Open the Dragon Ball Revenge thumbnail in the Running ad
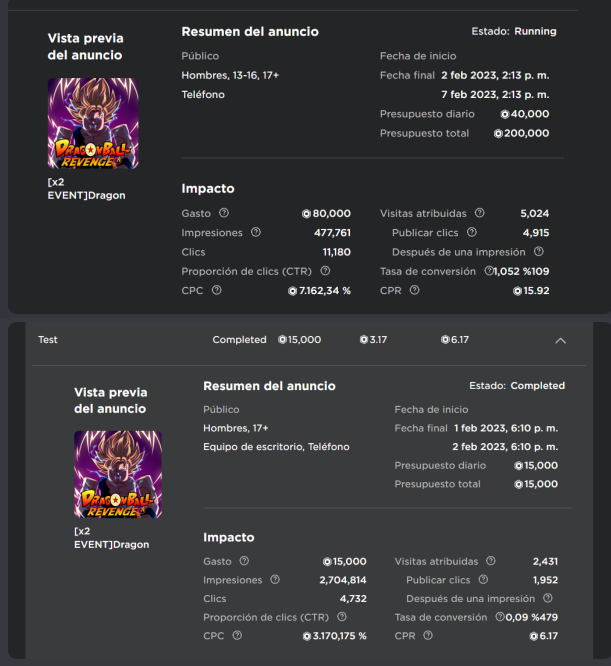 tap(93, 123)
